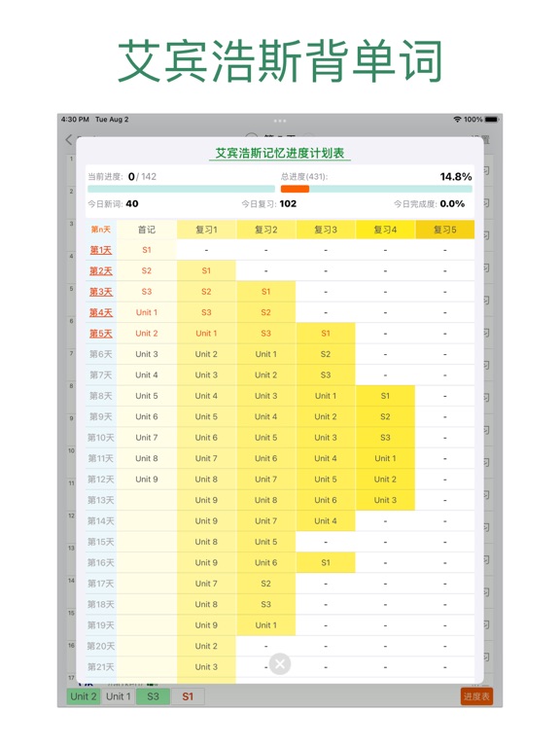Select the 复习2 column header

[x=265, y=230]
